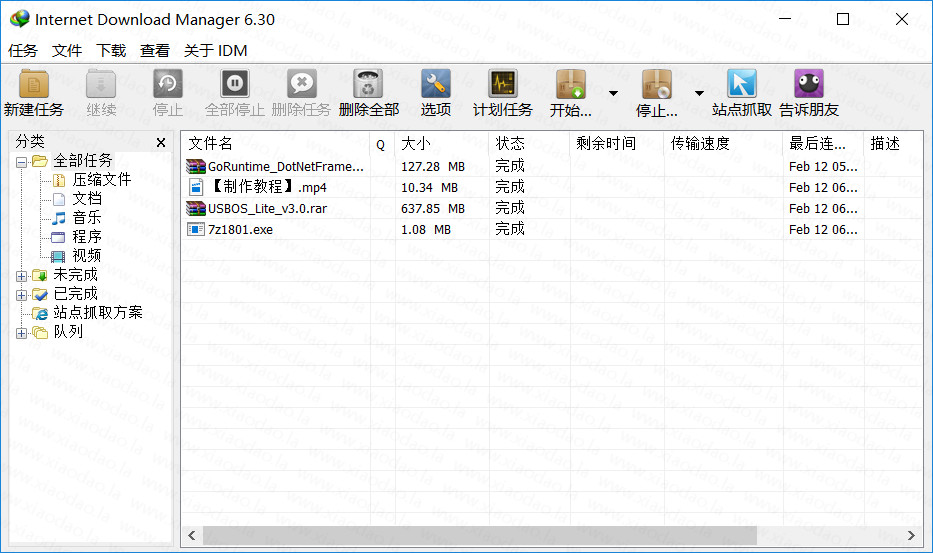Click the scrollbar right arrow

tap(911, 535)
